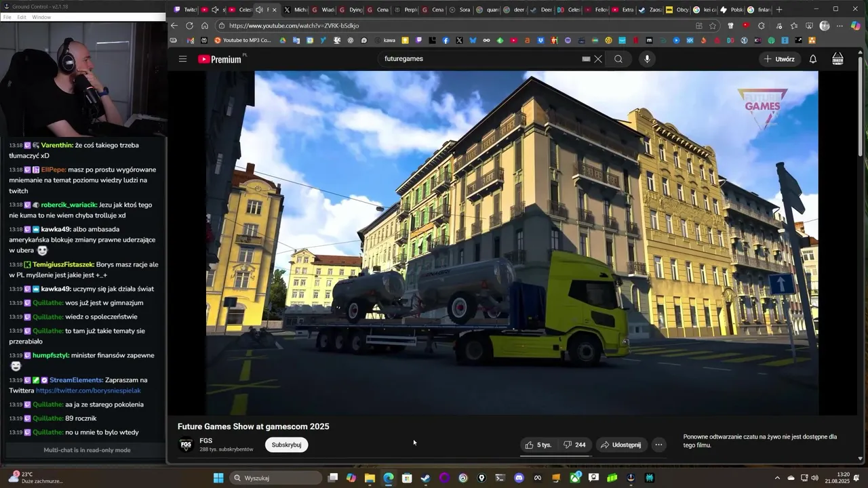Show hidden system tray icons
The height and width of the screenshot is (488, 868).
(777, 478)
